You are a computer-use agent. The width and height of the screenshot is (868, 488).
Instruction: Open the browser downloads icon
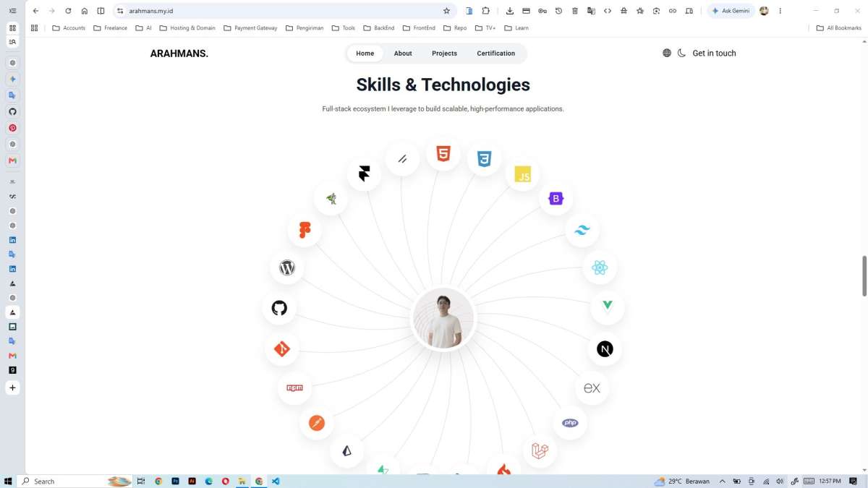[x=510, y=11]
